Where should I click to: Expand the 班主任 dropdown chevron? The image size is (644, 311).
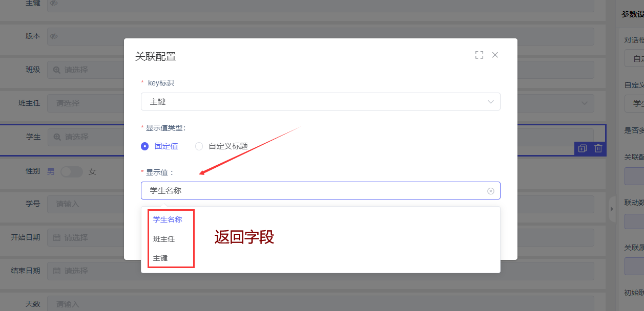(x=585, y=103)
